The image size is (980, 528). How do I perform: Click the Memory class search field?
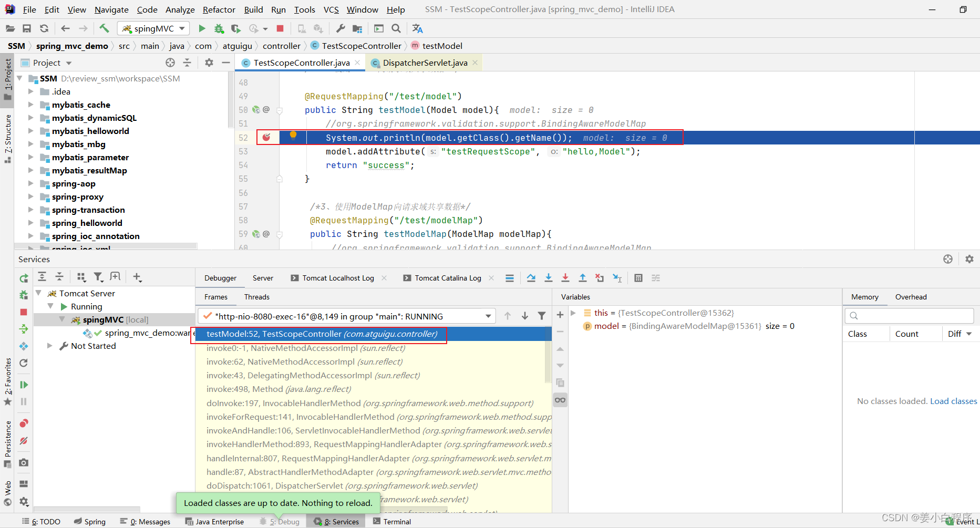coord(909,315)
